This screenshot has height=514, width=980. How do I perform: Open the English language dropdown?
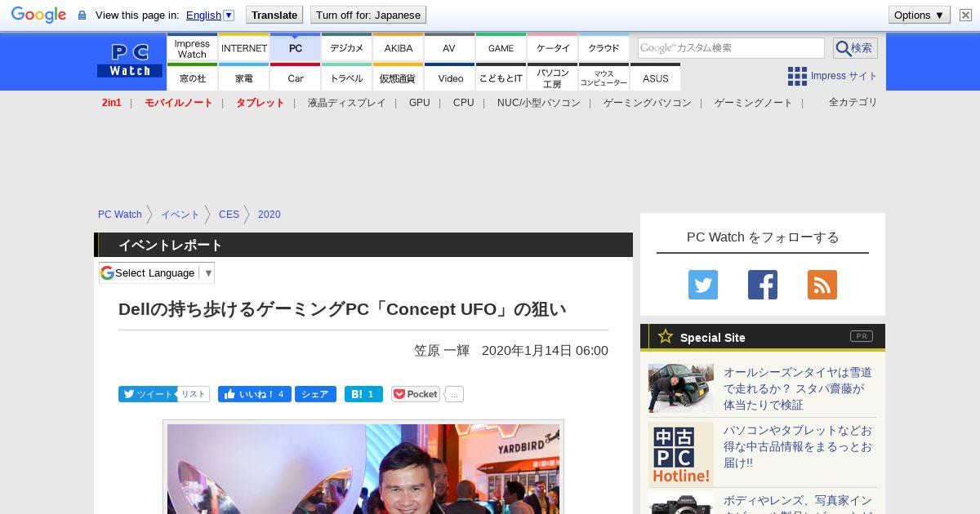(x=210, y=15)
